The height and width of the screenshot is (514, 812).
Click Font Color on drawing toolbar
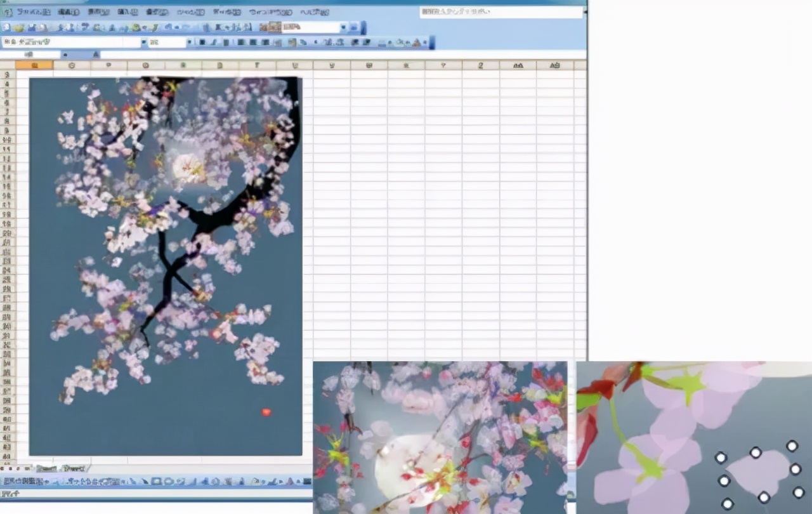289,481
